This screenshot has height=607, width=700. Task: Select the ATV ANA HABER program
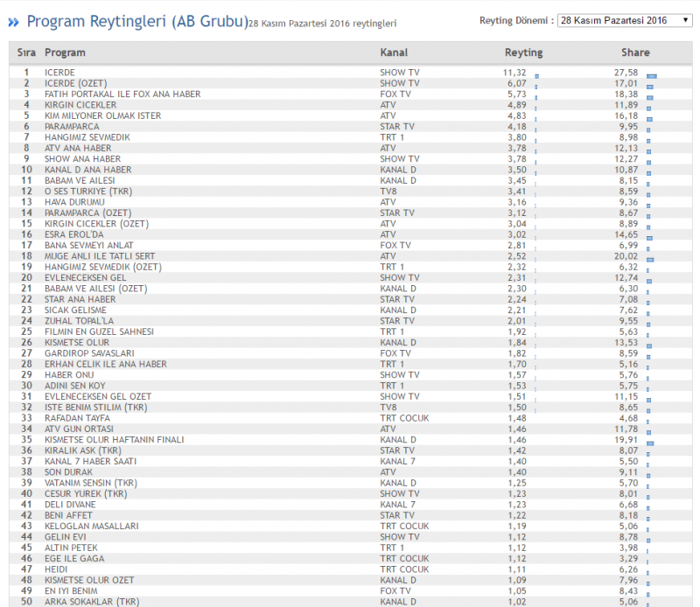click(78, 148)
